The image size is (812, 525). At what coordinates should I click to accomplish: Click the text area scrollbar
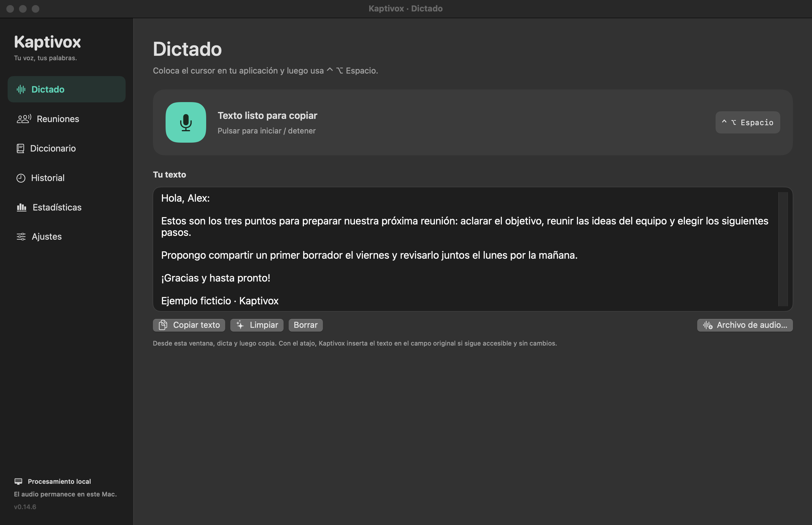pos(783,249)
